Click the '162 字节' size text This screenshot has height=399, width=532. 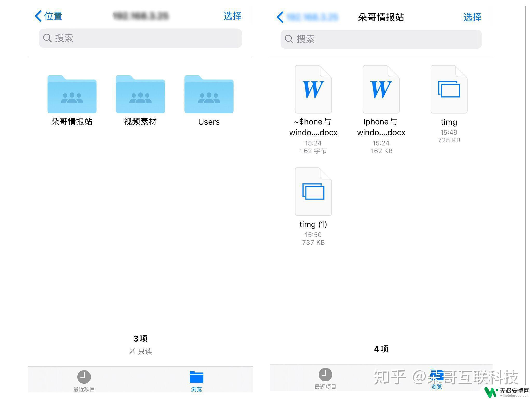(313, 151)
